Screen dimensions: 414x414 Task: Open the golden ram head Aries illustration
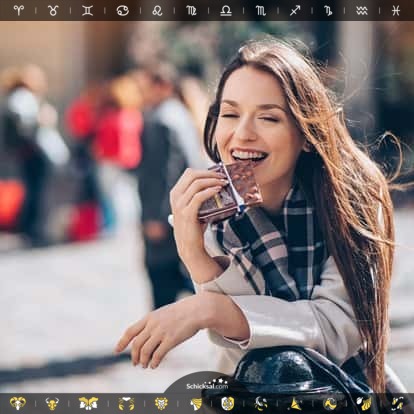17,403
